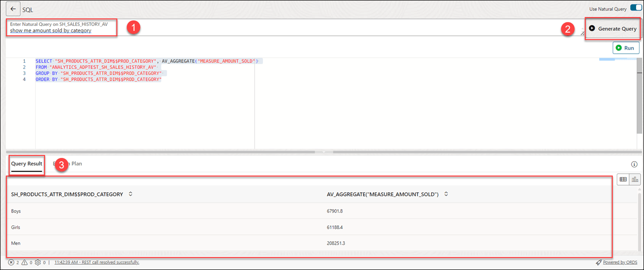Screen dimensions: 644x270
Task: Open the Powered by ORDS link
Action: pyautogui.click(x=620, y=262)
